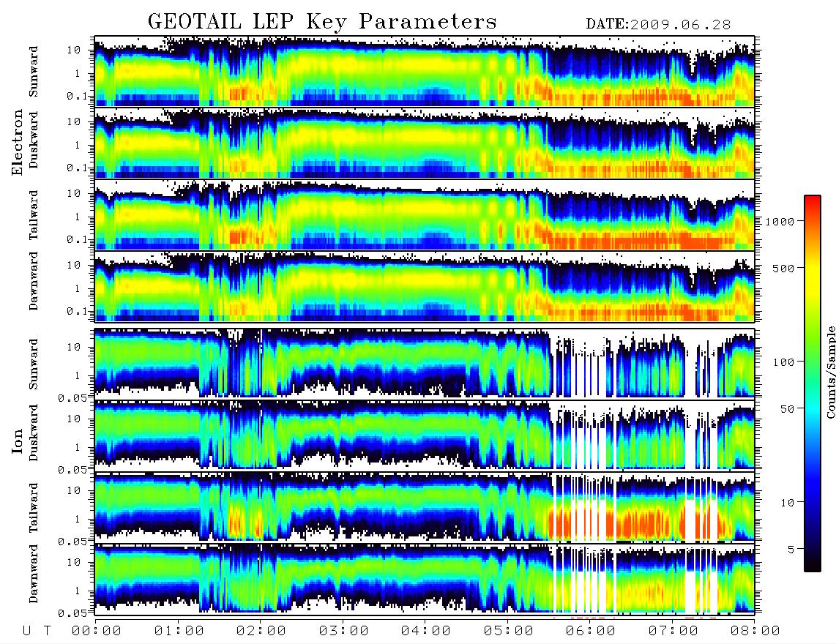Click the 04:00 time tick label

point(426,632)
